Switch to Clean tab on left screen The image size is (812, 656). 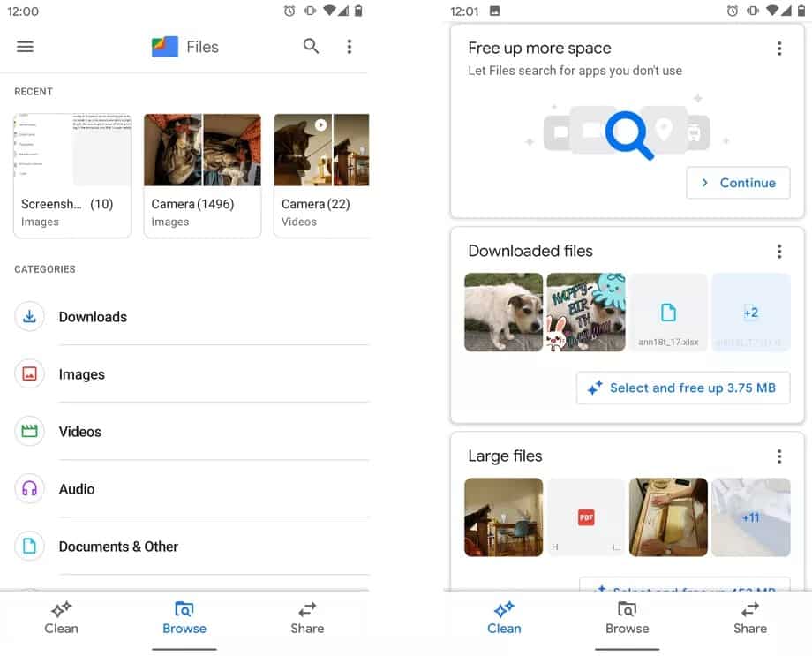pos(61,618)
